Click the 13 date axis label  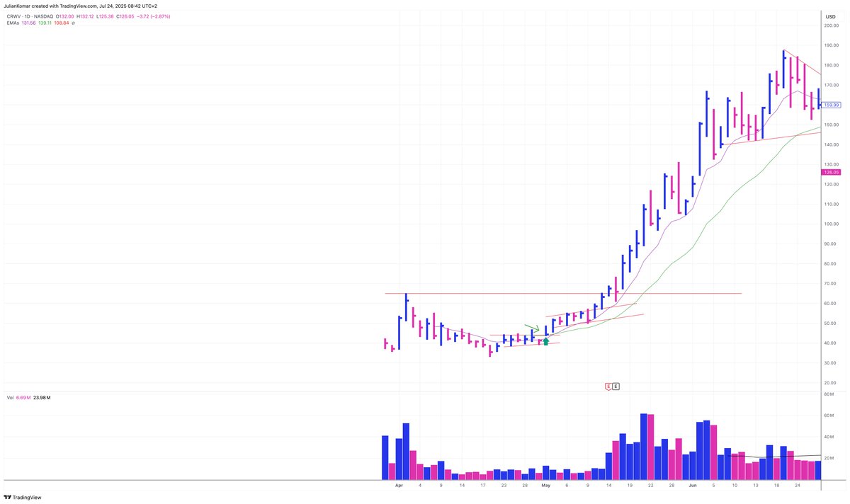[x=755, y=486]
